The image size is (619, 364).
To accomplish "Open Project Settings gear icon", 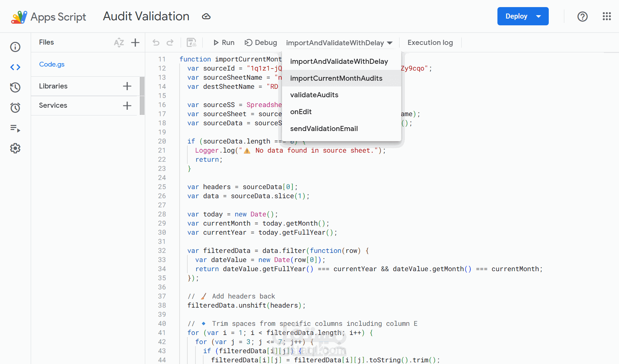I will point(15,148).
